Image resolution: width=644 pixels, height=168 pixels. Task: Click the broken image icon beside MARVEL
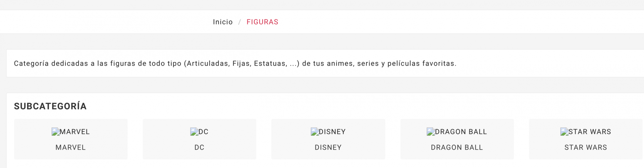(x=55, y=132)
